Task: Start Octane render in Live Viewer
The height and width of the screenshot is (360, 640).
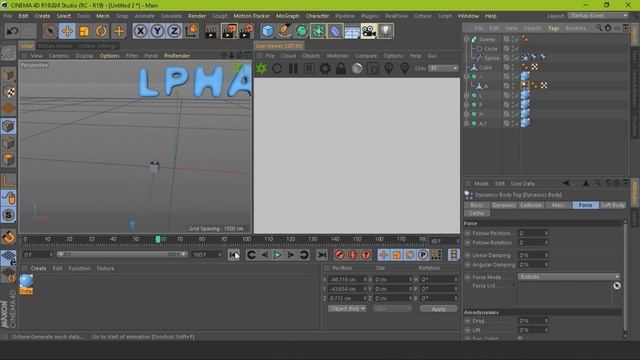Action: coord(261,68)
